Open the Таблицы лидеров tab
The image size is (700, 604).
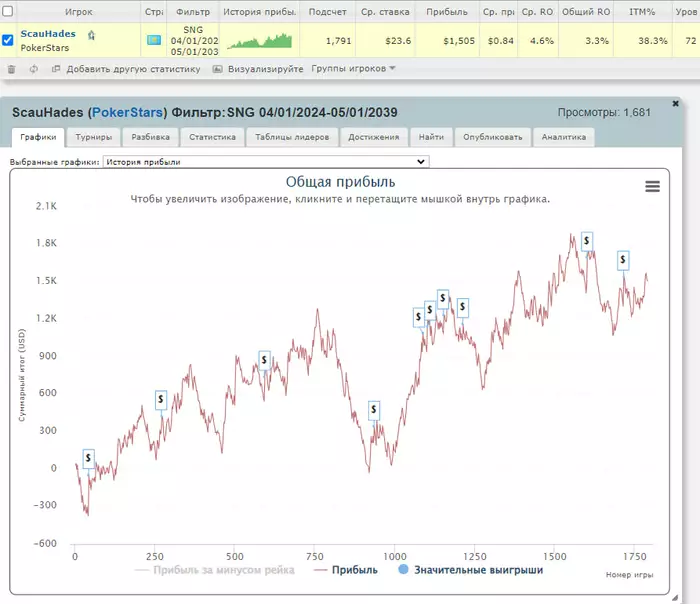coord(292,137)
